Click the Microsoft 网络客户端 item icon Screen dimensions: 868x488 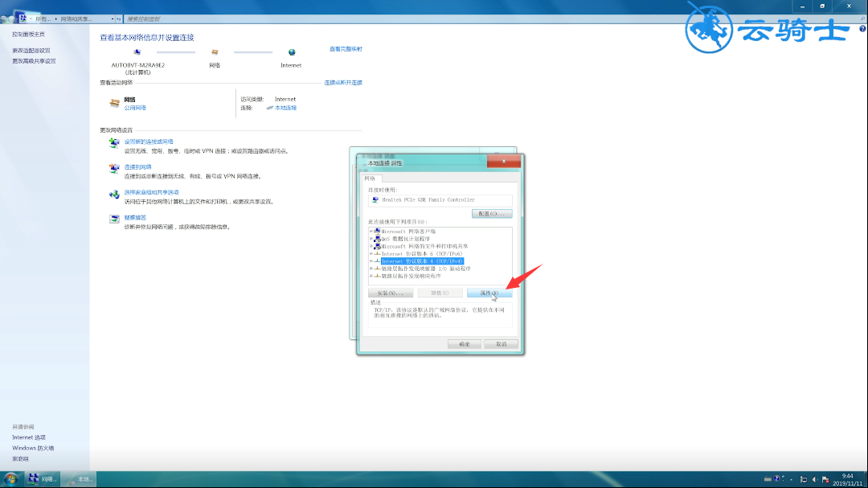[x=378, y=232]
